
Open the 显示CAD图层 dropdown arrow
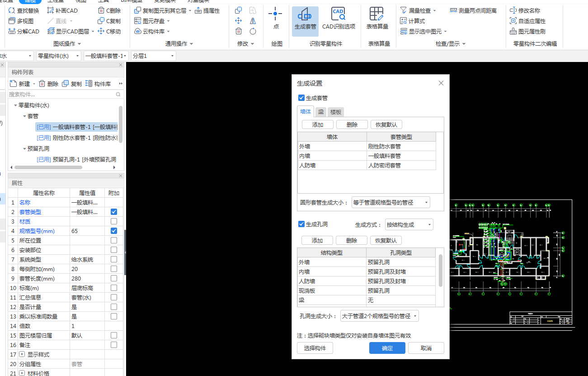point(93,32)
